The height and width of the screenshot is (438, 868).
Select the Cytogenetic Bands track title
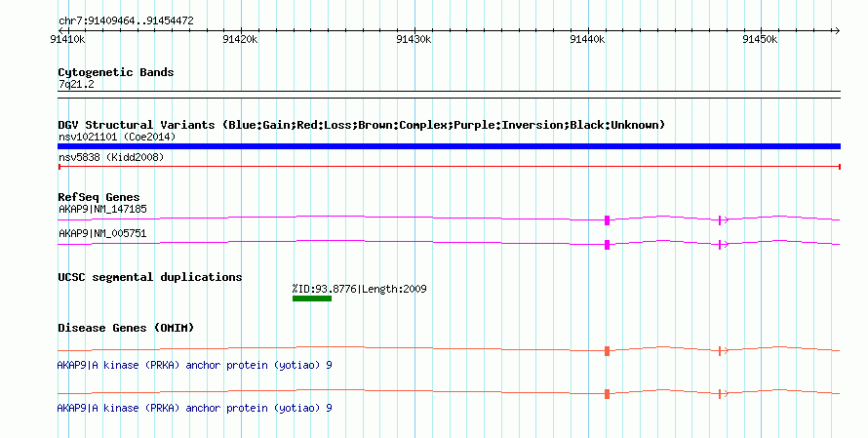[116, 72]
